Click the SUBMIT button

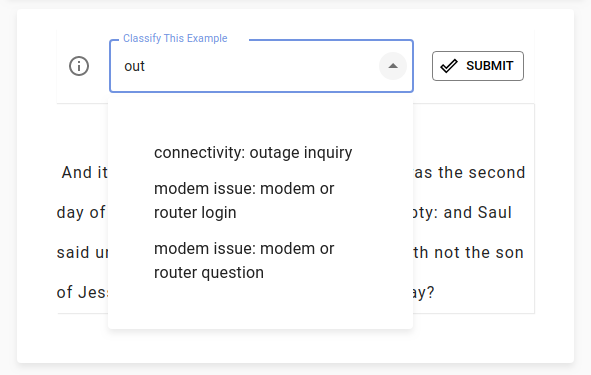point(478,66)
